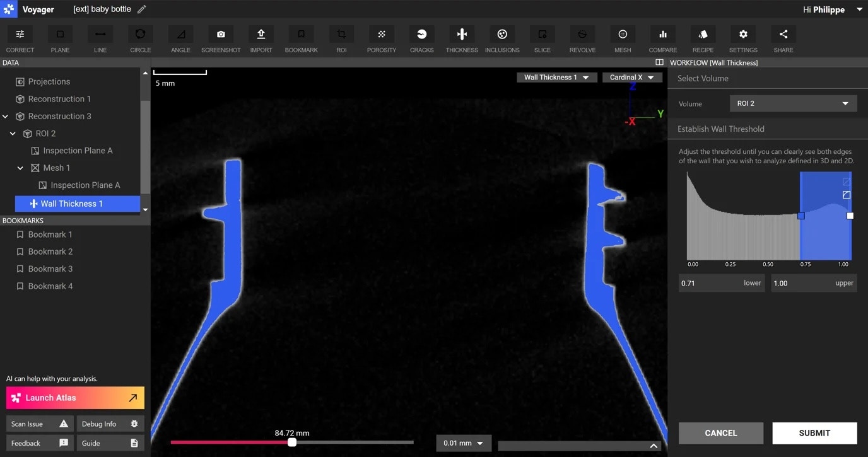Screen dimensions: 868x457
Task: Click the Feedback button
Action: (40, 443)
